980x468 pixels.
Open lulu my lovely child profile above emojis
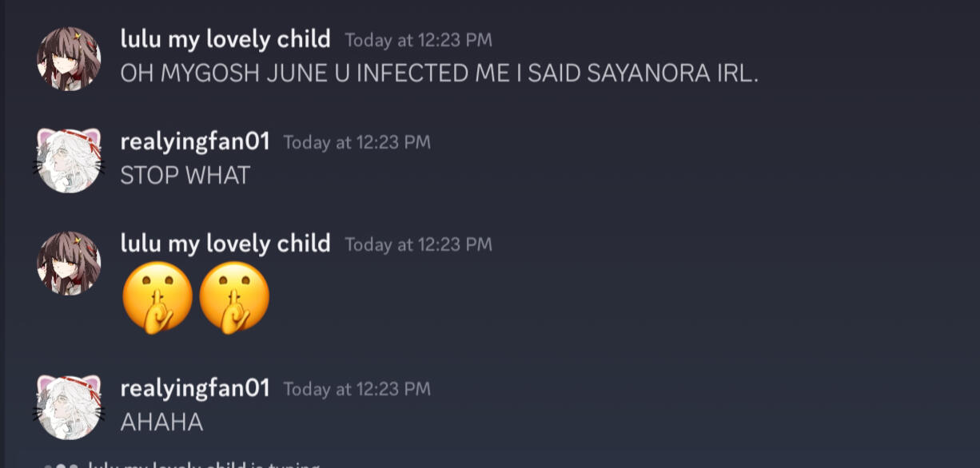tap(225, 243)
